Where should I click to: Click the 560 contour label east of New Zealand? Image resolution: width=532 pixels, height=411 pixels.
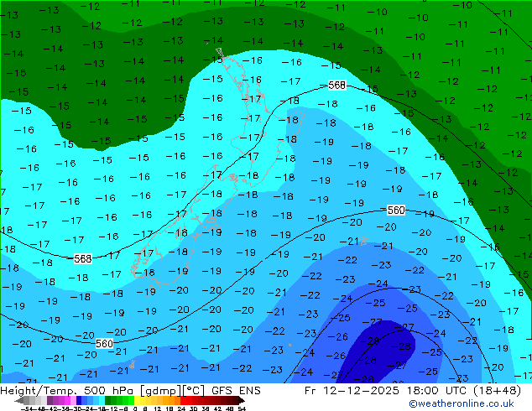(396, 211)
